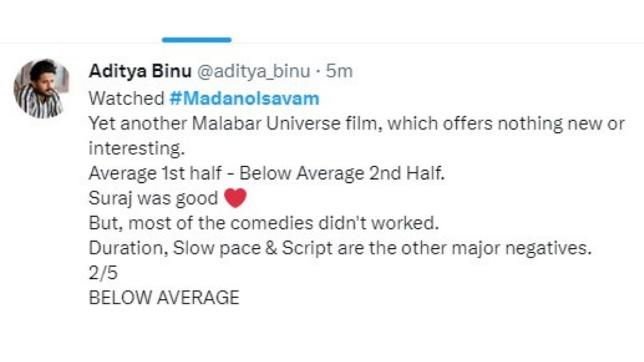Click the word Watched in the tweet
This screenshot has height=362, width=644.
[126, 99]
